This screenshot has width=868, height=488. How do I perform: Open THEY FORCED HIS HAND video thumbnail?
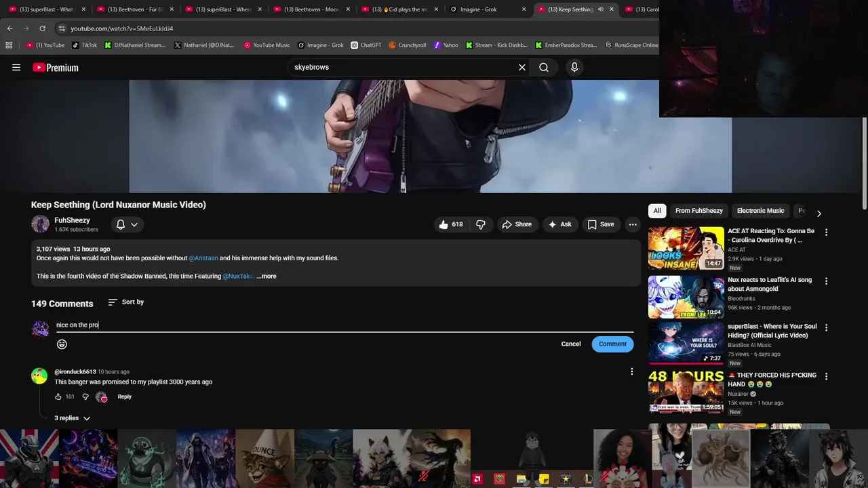click(x=686, y=392)
